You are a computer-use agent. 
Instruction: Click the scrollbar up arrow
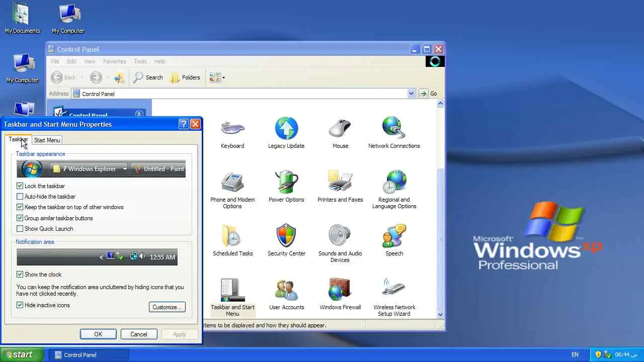click(x=440, y=104)
